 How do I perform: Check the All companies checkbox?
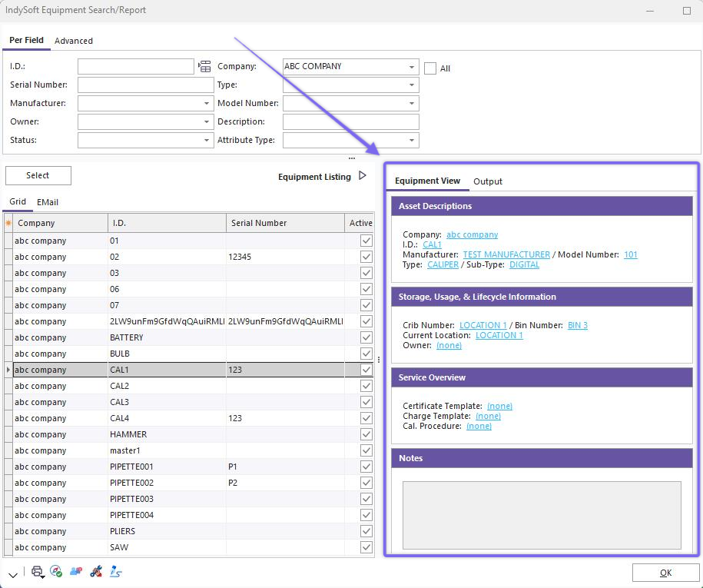click(x=430, y=68)
